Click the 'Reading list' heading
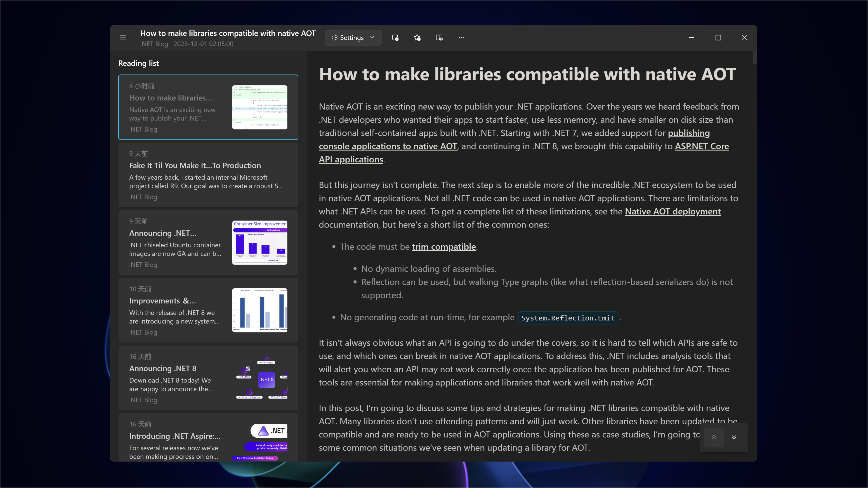The height and width of the screenshot is (488, 868). point(139,63)
